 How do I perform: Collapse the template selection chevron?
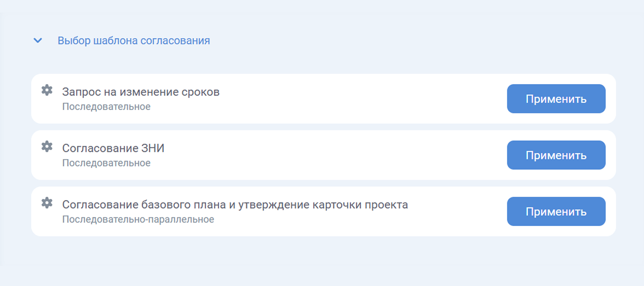[x=38, y=41]
